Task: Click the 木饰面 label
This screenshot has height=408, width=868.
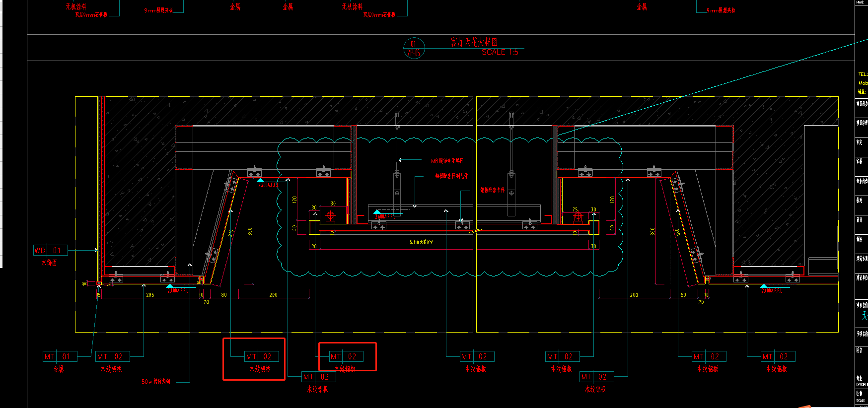Action: 49,263
